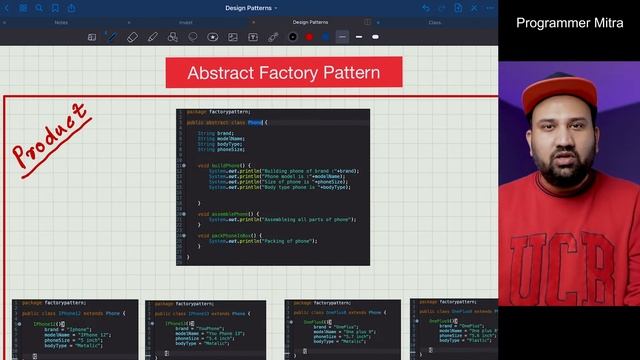Screen dimensions: 640x360
Task: Select the Eraser tool
Action: point(132,37)
